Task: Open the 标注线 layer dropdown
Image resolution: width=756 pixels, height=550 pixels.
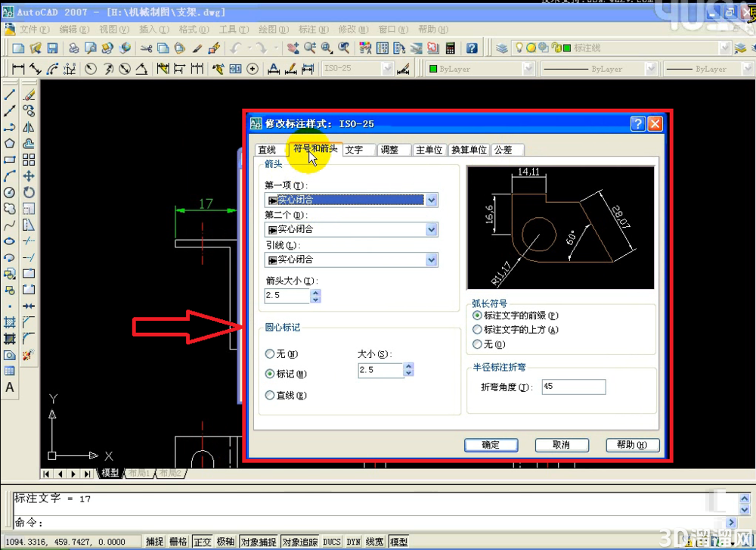Action: tap(725, 48)
